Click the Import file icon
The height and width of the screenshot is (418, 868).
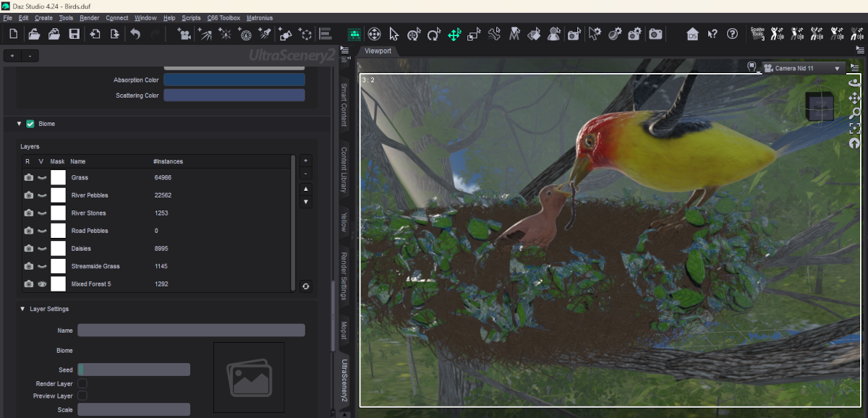pyautogui.click(x=95, y=34)
